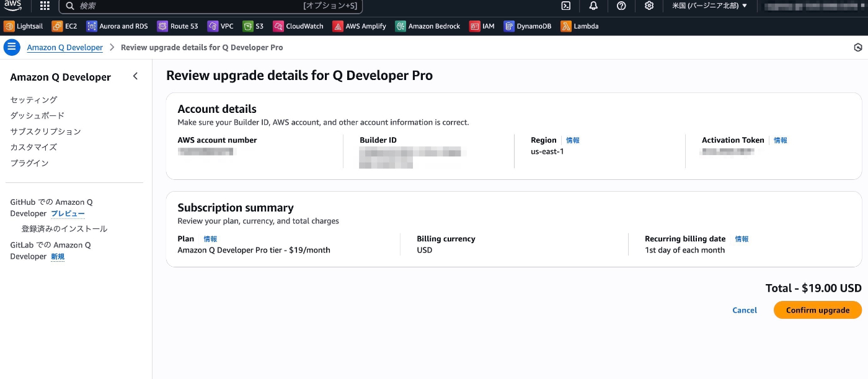Focus the 検索 search field

tap(211, 6)
